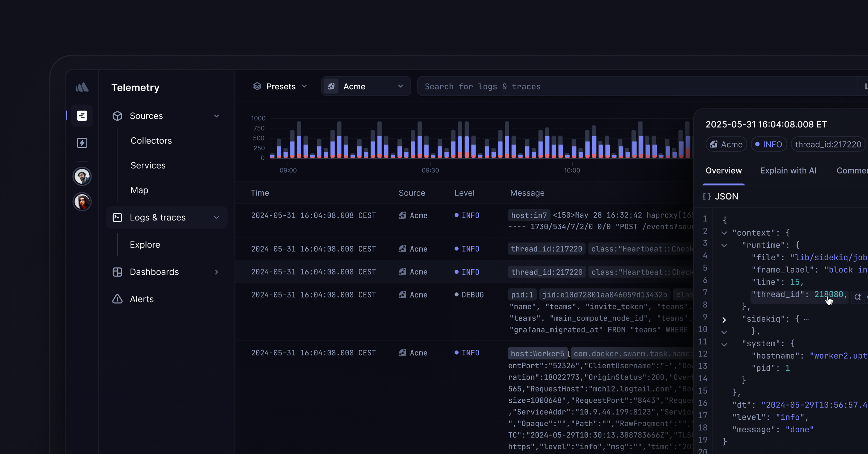Click the Dashboards grid icon
This screenshot has height=454, width=868.
(117, 272)
